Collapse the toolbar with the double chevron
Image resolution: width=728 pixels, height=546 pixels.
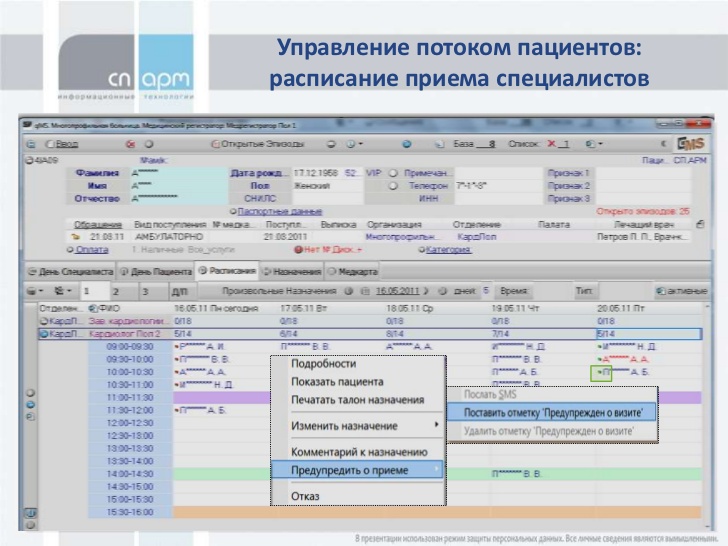664,143
